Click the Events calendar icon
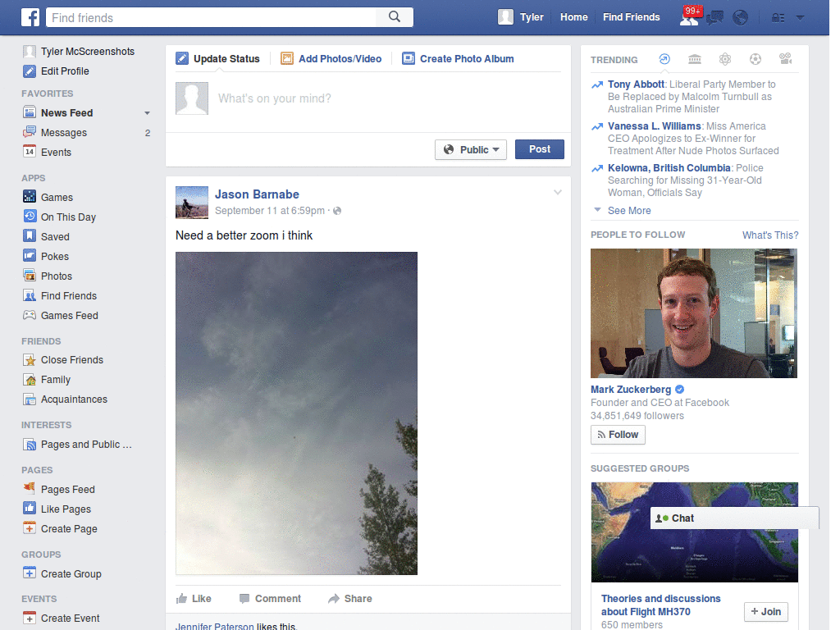This screenshot has height=630, width=840. (x=30, y=152)
